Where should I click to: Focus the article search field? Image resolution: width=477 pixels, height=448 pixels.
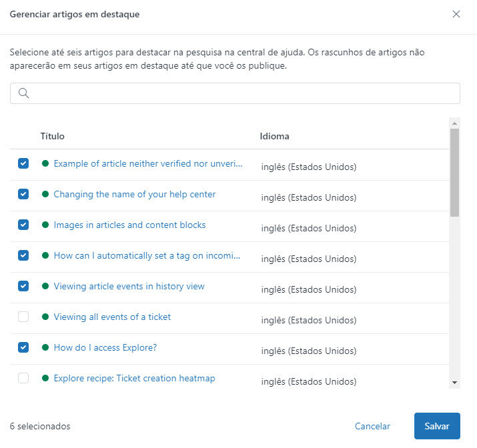(x=235, y=93)
